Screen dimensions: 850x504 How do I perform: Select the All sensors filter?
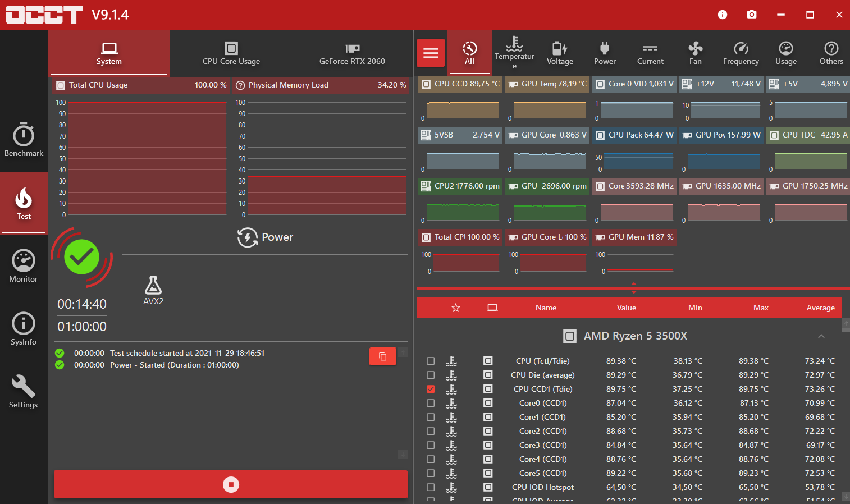(470, 53)
